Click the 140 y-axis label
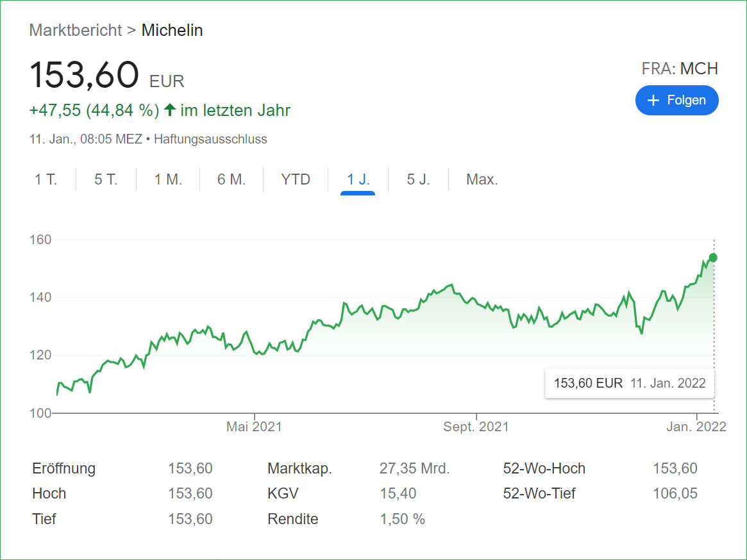The image size is (747, 560). point(40,297)
